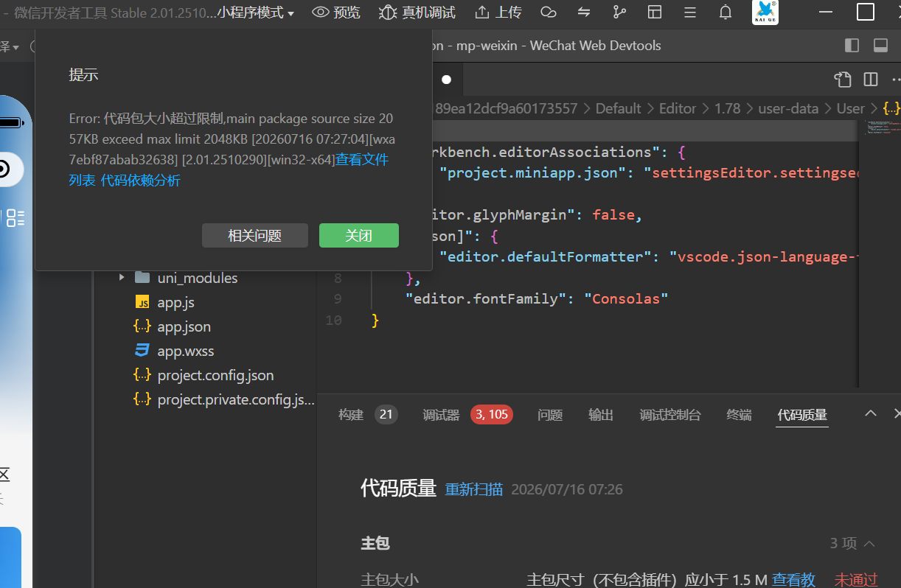The height and width of the screenshot is (588, 901).
Task: Collapse the bottom panel with up chevron
Action: (871, 413)
